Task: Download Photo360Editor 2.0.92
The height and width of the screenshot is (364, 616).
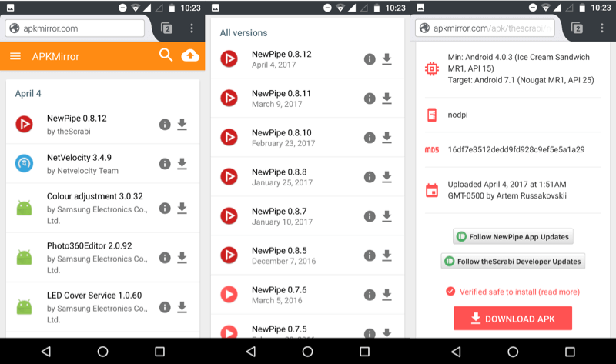Action: coord(182,258)
